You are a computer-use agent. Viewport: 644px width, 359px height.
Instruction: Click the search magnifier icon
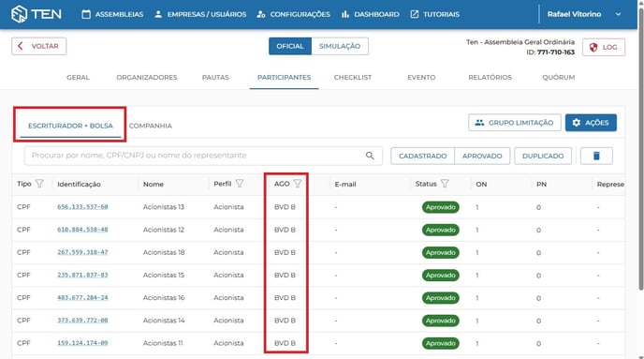pyautogui.click(x=370, y=156)
